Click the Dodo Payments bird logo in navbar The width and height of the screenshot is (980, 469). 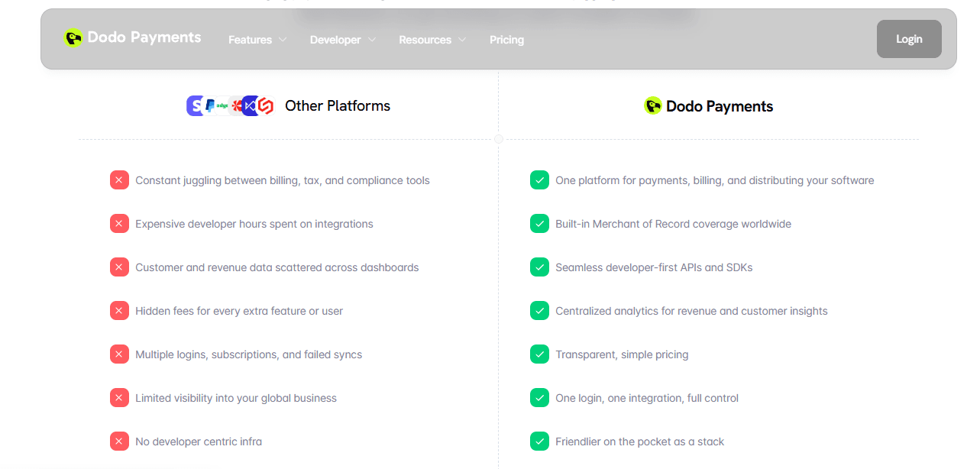tap(73, 38)
